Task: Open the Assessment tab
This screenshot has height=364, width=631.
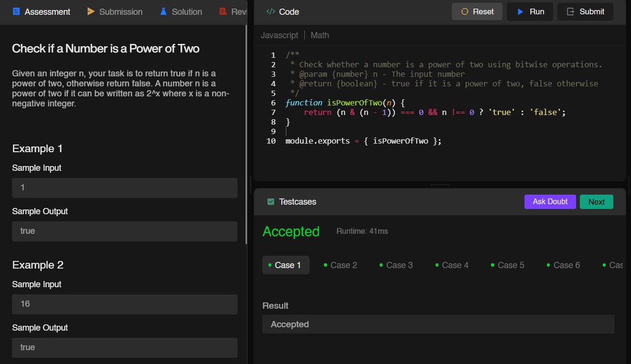Action: (x=41, y=12)
